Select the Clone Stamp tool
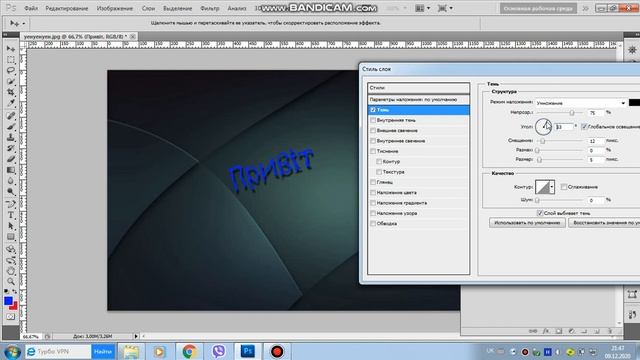The height and width of the screenshot is (360, 640). 11,138
